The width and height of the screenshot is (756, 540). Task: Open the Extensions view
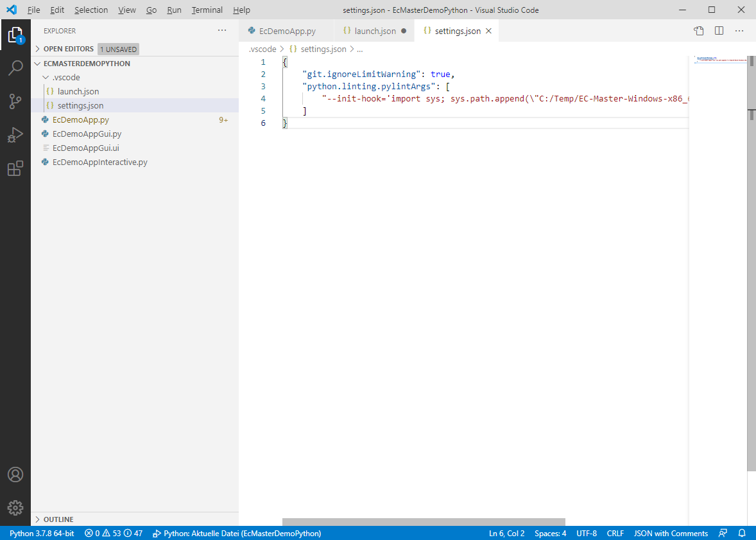(x=15, y=168)
